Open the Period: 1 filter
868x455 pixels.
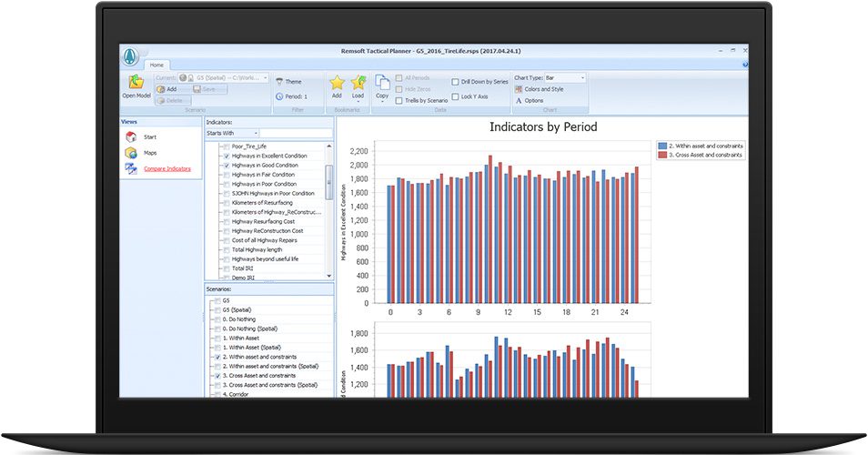coord(291,96)
